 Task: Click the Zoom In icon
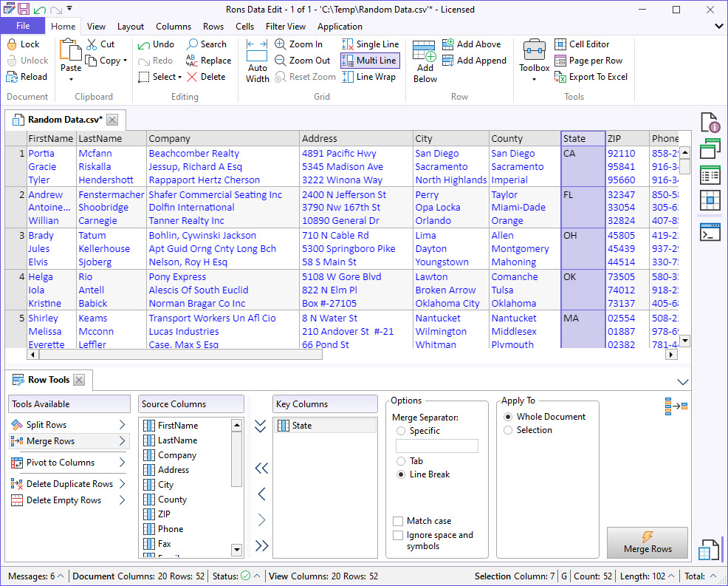click(281, 44)
